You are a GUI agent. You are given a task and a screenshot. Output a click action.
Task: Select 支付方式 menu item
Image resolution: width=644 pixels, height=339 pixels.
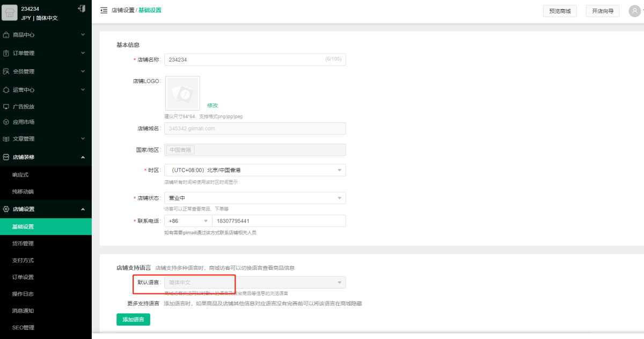click(x=23, y=260)
